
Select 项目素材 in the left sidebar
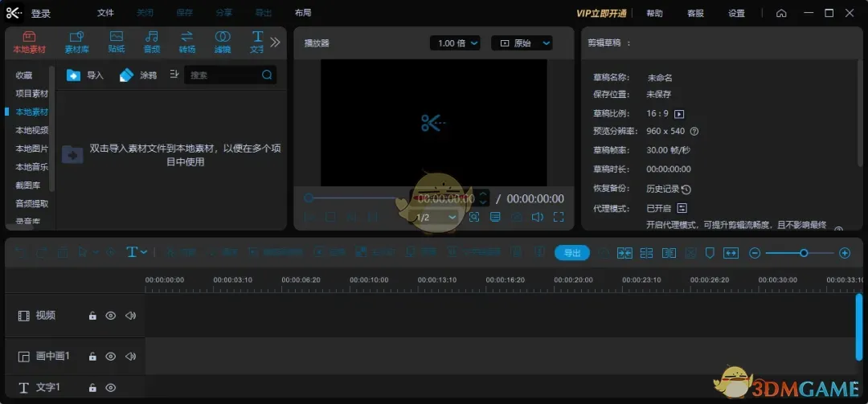(31, 93)
